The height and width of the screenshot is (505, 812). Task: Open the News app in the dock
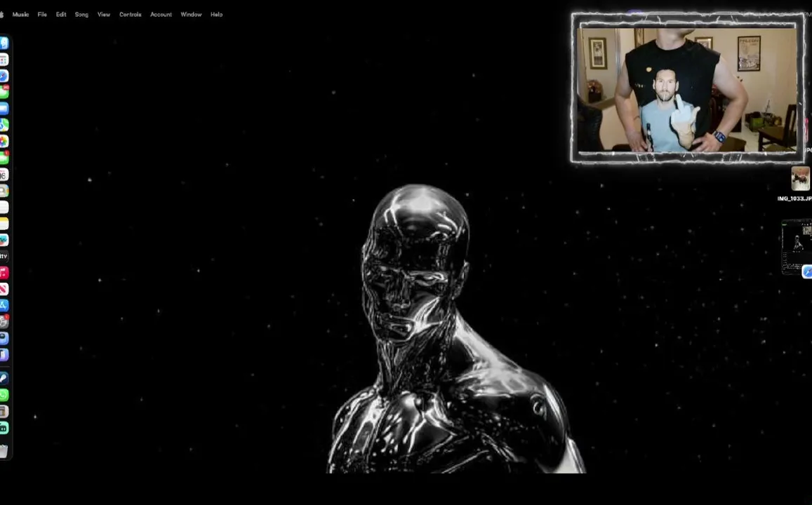click(4, 289)
